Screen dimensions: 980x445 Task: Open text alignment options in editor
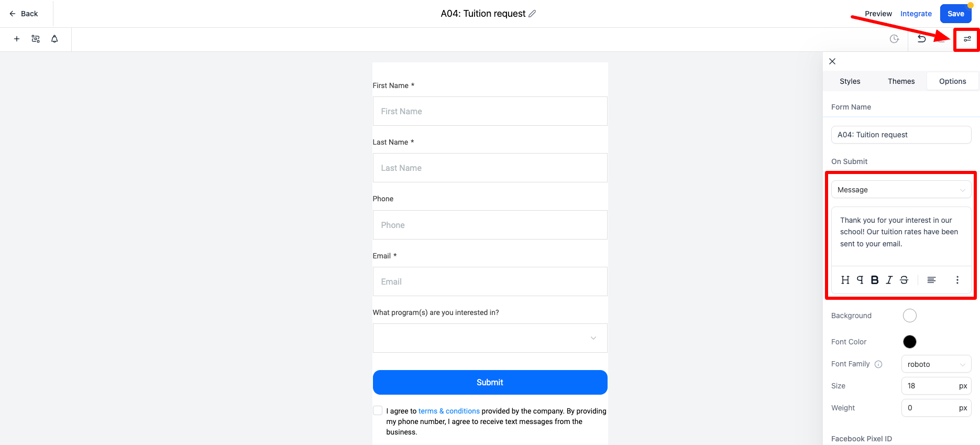click(x=931, y=280)
